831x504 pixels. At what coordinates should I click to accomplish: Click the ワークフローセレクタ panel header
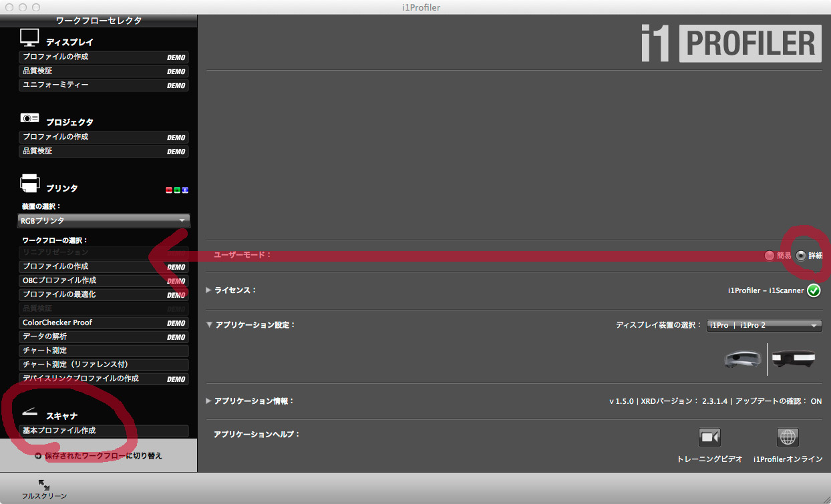coord(98,21)
